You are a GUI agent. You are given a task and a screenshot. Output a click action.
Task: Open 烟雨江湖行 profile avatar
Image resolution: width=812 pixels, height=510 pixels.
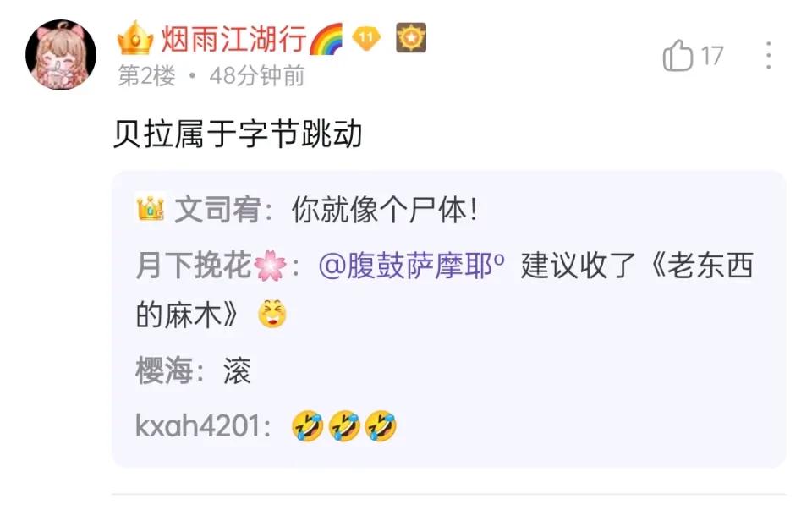click(x=61, y=55)
